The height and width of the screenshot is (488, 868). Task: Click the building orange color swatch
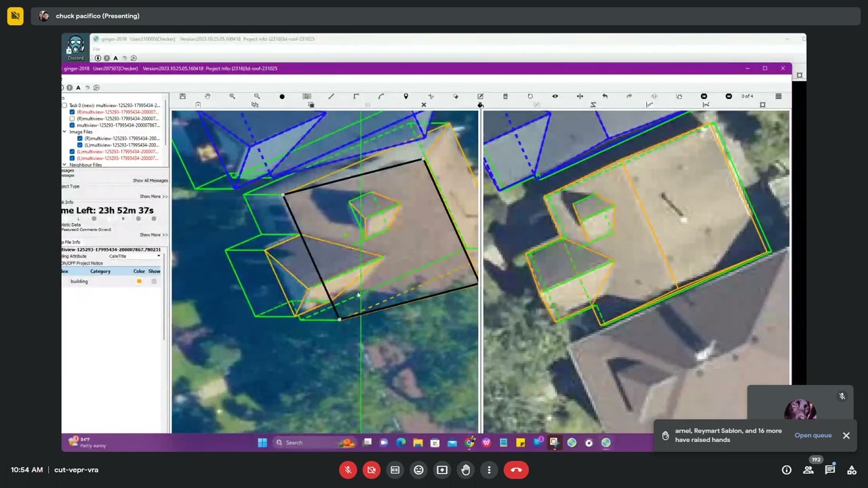tap(139, 281)
